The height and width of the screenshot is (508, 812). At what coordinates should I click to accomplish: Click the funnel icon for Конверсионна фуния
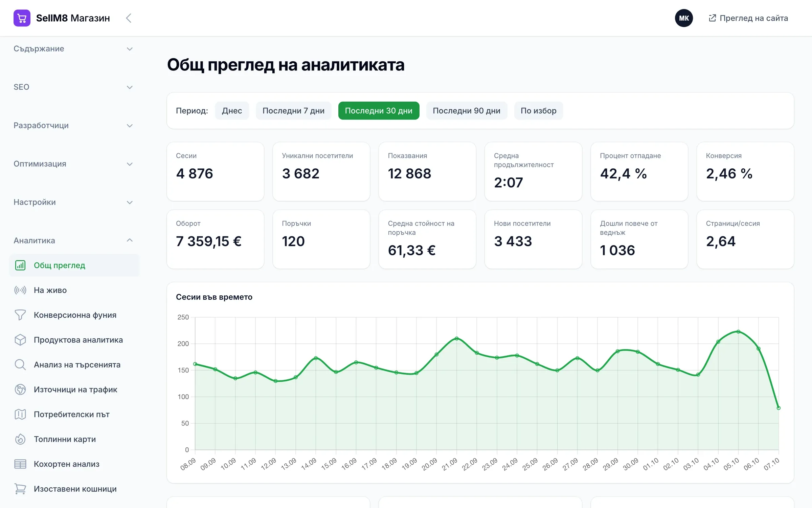coord(20,315)
